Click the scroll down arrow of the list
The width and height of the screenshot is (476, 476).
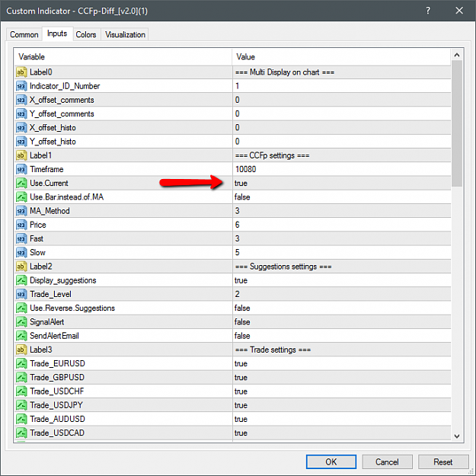pyautogui.click(x=456, y=436)
